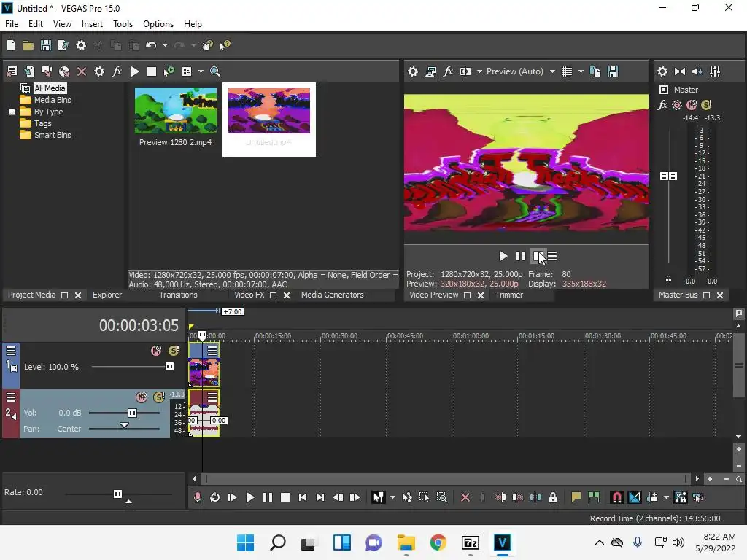Click Go to End in timeline transport
The image size is (747, 560).
pos(320,497)
